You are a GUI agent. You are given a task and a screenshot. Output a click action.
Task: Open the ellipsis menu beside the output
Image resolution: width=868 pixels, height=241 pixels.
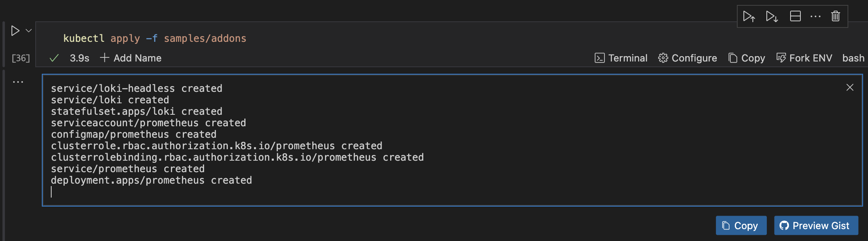click(x=18, y=81)
